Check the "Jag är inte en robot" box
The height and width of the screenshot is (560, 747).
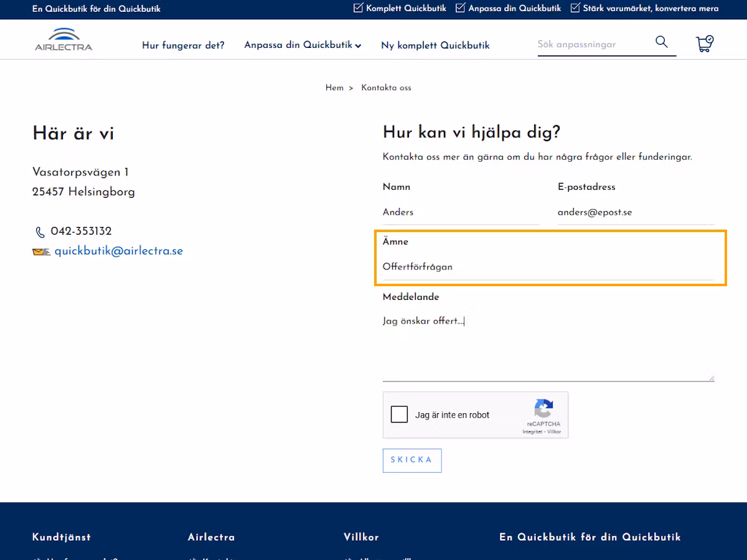click(x=399, y=414)
